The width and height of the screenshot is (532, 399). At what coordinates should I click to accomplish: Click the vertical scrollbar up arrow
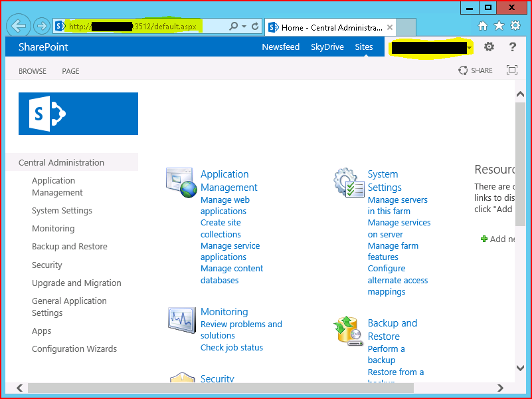(520, 94)
